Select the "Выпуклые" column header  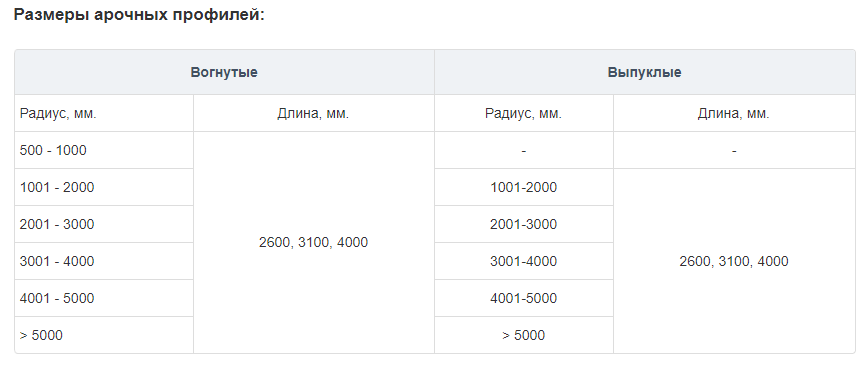pyautogui.click(x=645, y=72)
